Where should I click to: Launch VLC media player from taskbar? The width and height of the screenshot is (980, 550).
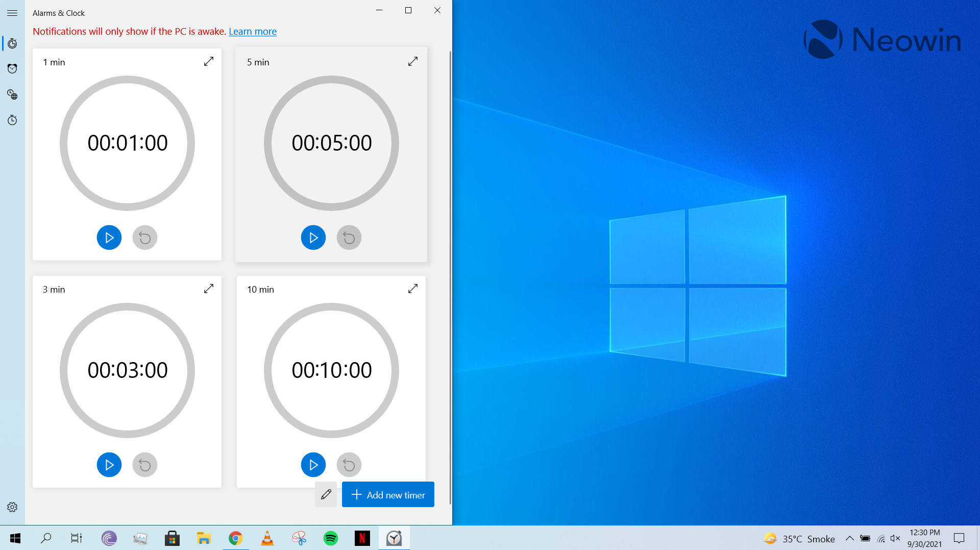point(267,538)
